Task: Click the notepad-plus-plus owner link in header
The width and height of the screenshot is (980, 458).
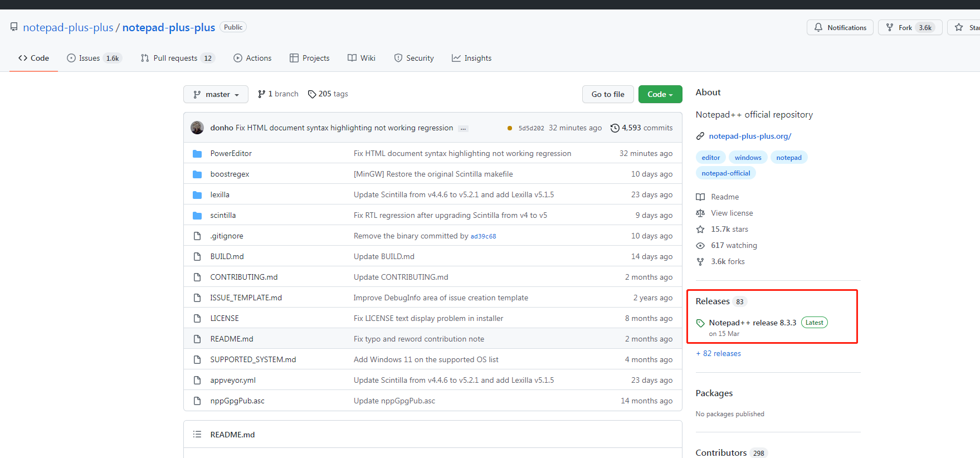Action: [68, 27]
